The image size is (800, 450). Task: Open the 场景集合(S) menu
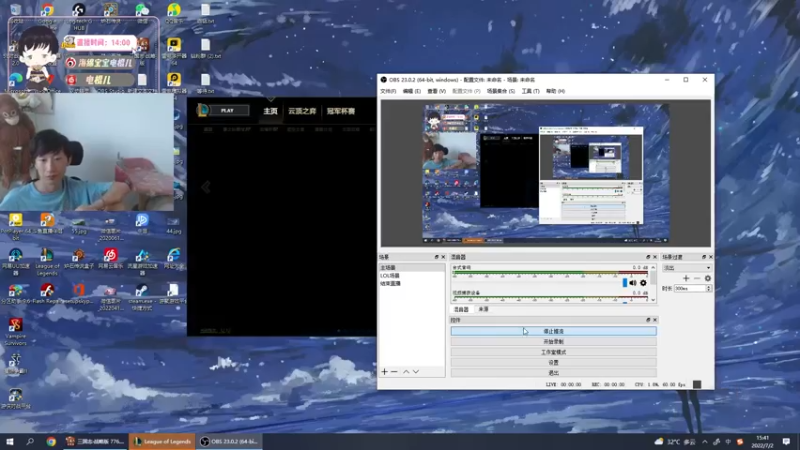500,91
